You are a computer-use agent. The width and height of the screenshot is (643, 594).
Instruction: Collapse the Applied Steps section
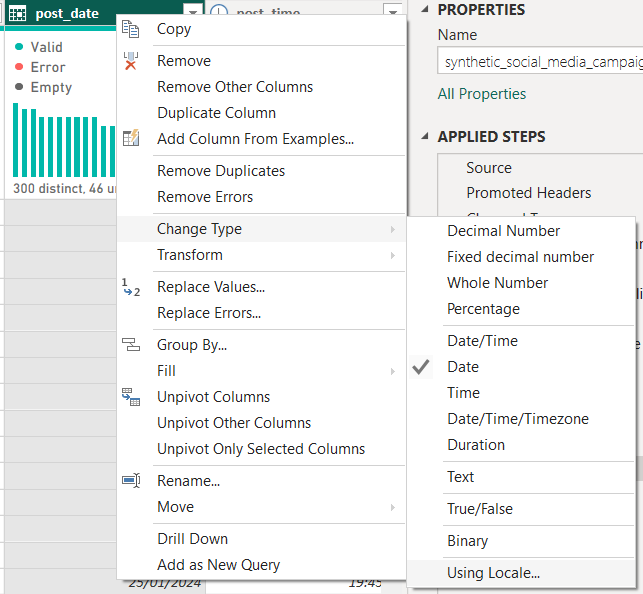(424, 137)
